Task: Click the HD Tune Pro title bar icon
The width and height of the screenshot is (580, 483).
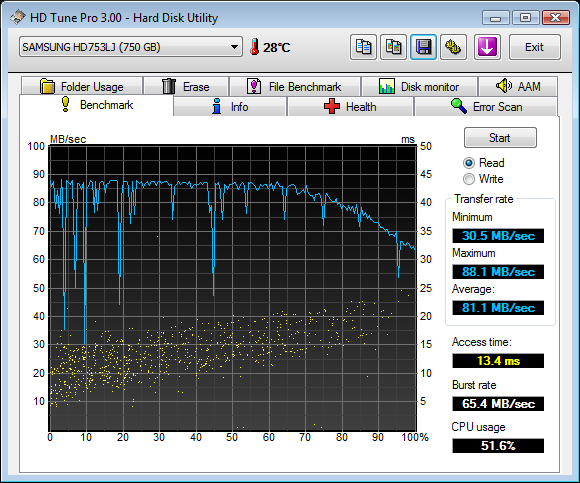Action: click(x=18, y=17)
